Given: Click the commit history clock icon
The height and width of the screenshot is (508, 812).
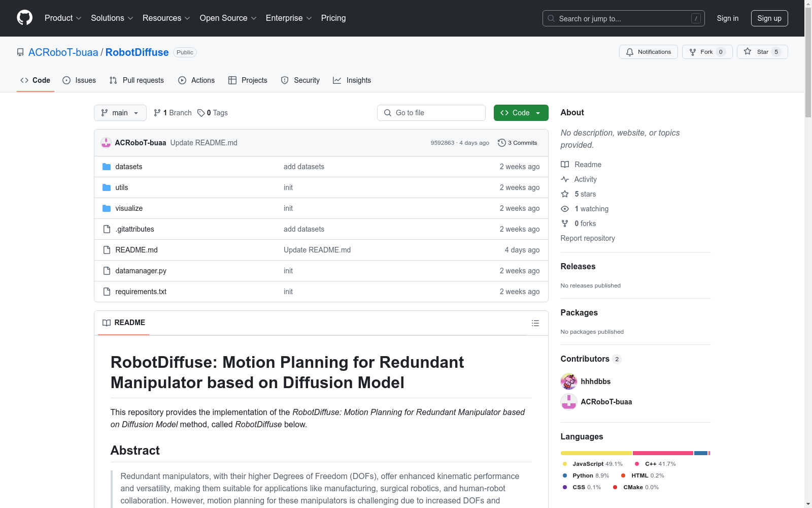Looking at the screenshot, I should 502,143.
